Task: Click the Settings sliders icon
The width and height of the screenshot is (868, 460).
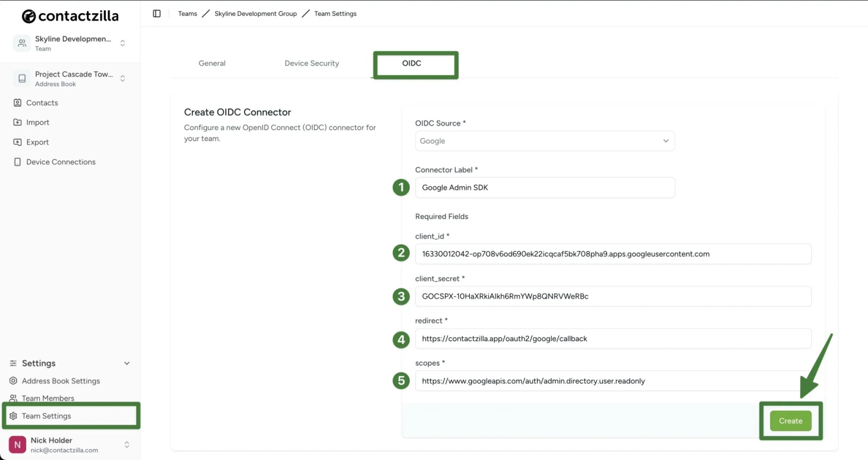Action: (x=13, y=363)
